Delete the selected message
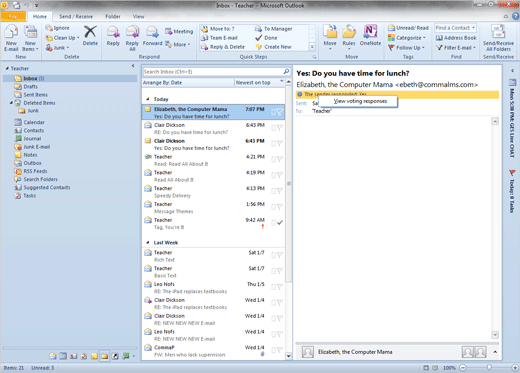520x373 pixels. (90, 36)
